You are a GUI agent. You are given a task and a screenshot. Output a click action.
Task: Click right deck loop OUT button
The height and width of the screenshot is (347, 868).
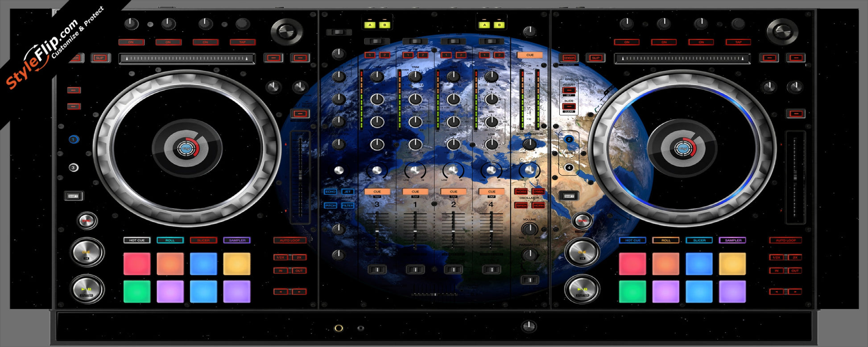coord(795,271)
